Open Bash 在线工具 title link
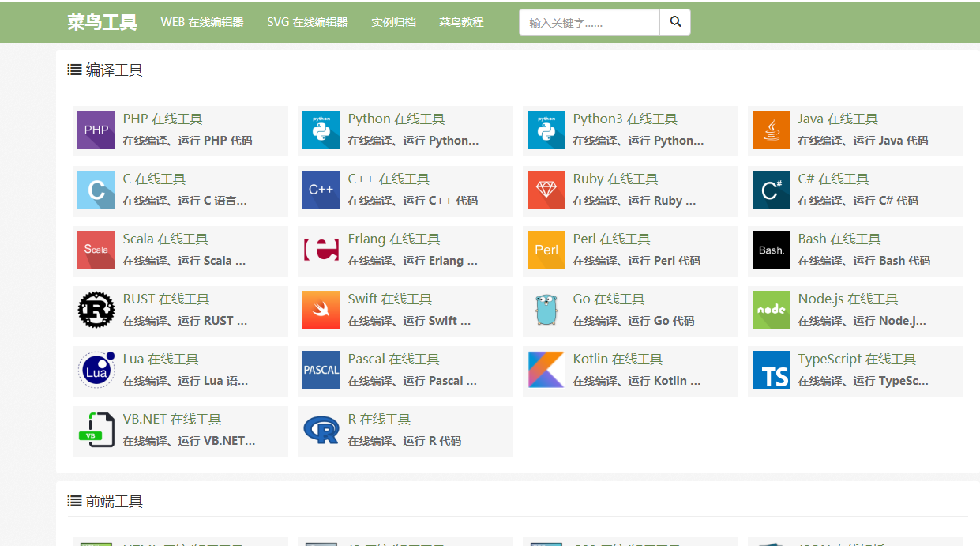Screen dimensions: 980x546 click(x=839, y=239)
